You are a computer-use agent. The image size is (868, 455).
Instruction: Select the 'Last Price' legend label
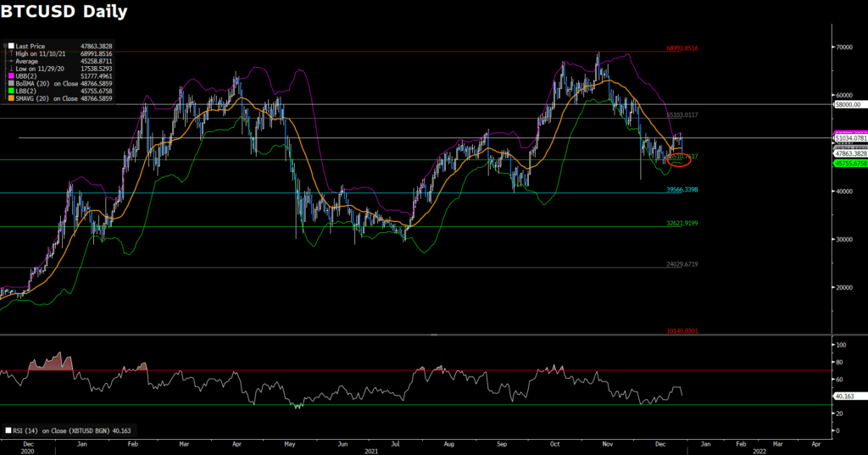click(x=30, y=46)
